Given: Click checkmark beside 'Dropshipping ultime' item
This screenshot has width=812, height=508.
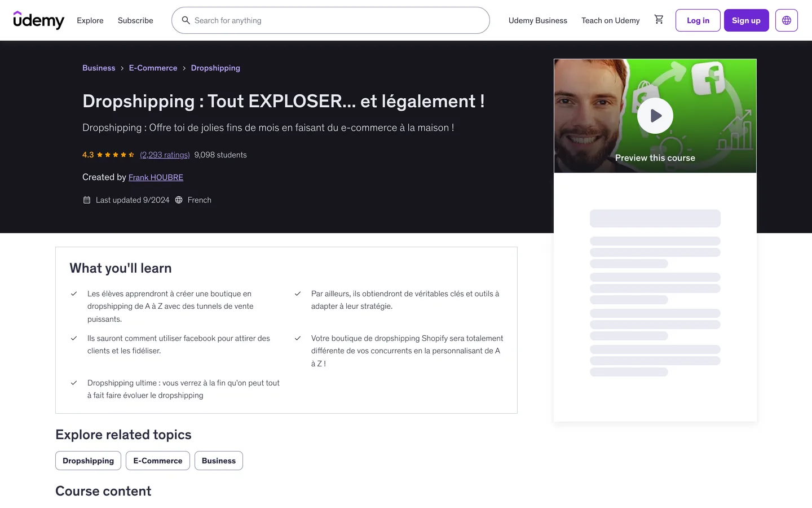Looking at the screenshot, I should (74, 383).
